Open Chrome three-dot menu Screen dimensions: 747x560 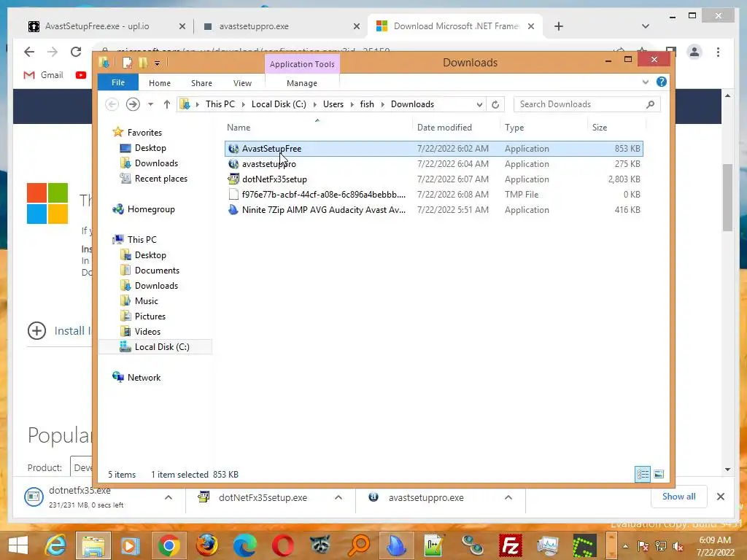pos(718,52)
